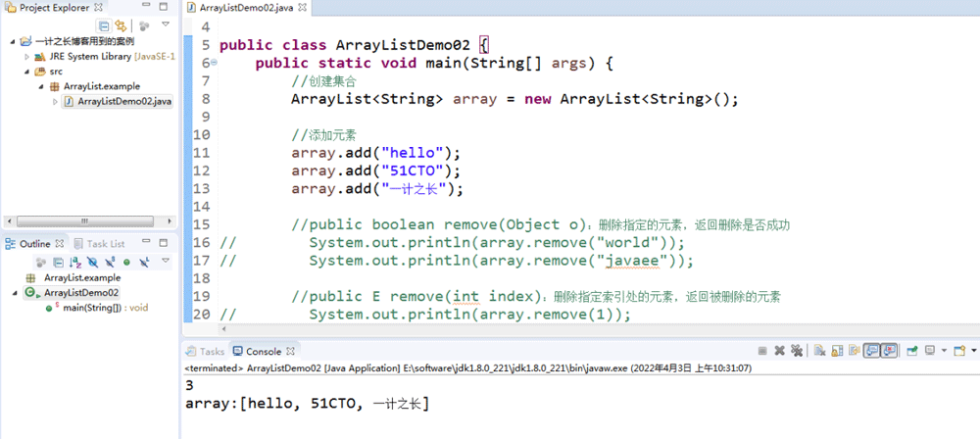Select ArrayList.example package in Project Explorer
980x439 pixels.
[95, 86]
